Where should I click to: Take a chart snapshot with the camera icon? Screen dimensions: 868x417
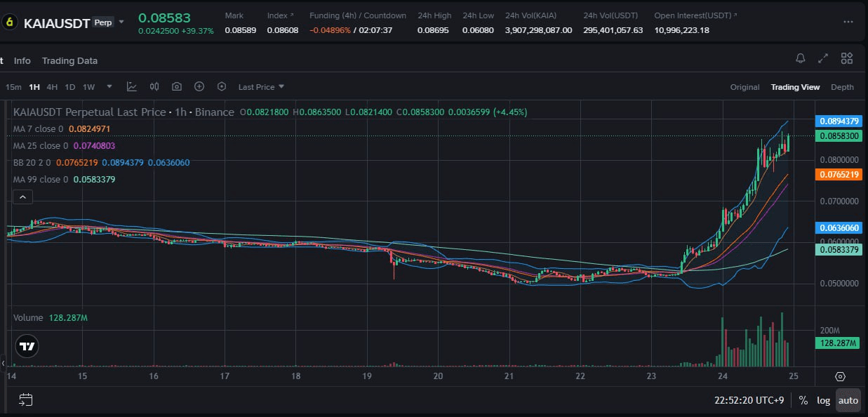point(176,86)
